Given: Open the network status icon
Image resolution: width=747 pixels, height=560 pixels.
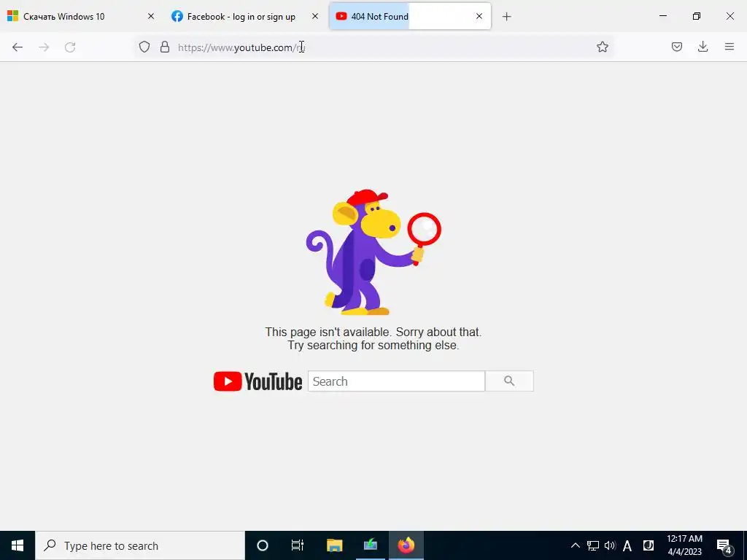Looking at the screenshot, I should [592, 545].
